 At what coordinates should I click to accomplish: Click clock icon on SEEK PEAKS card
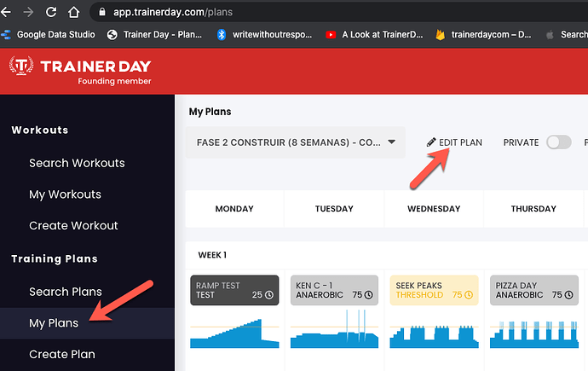coord(469,295)
